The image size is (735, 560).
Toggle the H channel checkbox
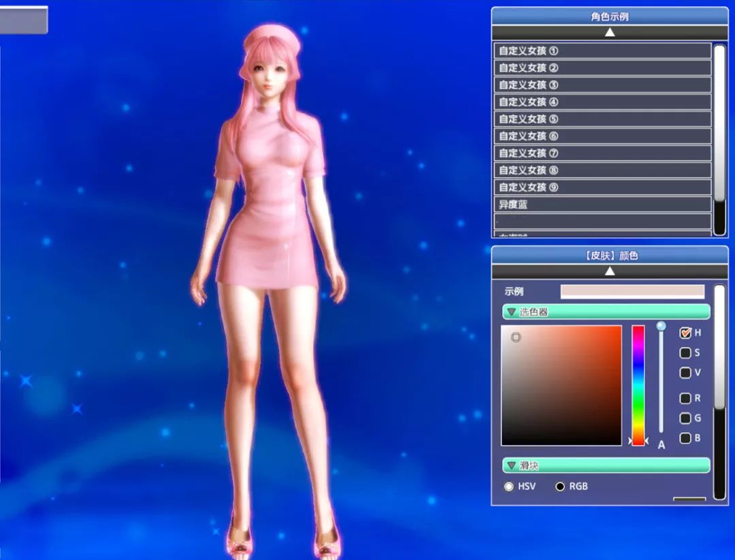(x=685, y=333)
